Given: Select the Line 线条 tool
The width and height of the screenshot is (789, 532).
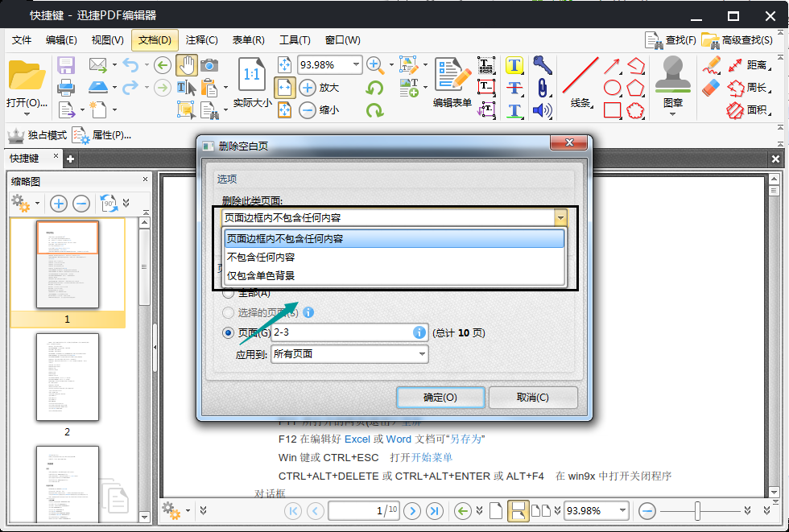Looking at the screenshot, I should (580, 83).
